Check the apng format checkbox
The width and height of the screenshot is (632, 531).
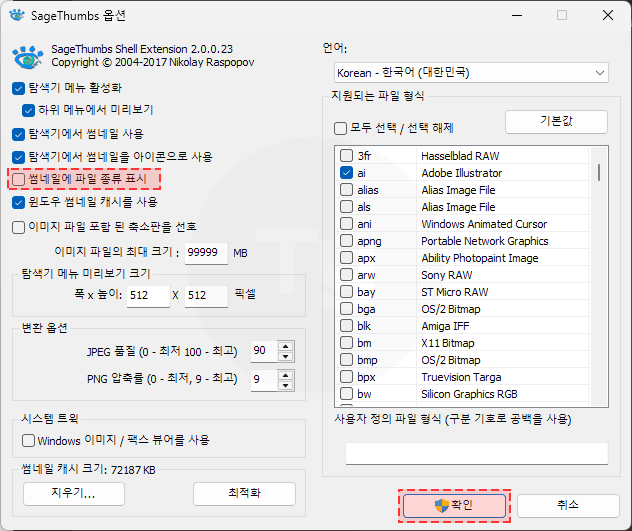(x=346, y=241)
